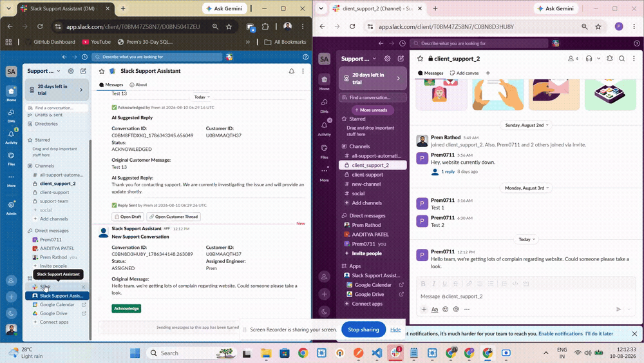Open Monday, August 3rd date dropdown

point(527,188)
